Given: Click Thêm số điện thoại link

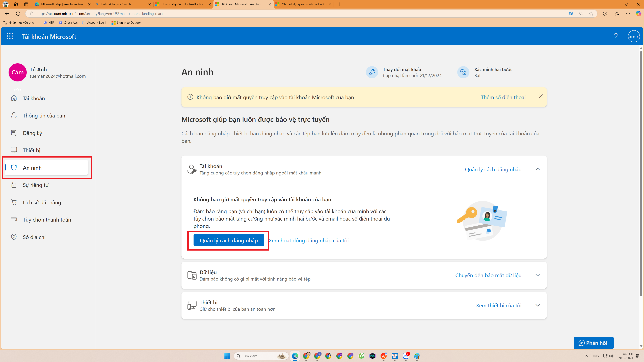Looking at the screenshot, I should pyautogui.click(x=503, y=97).
